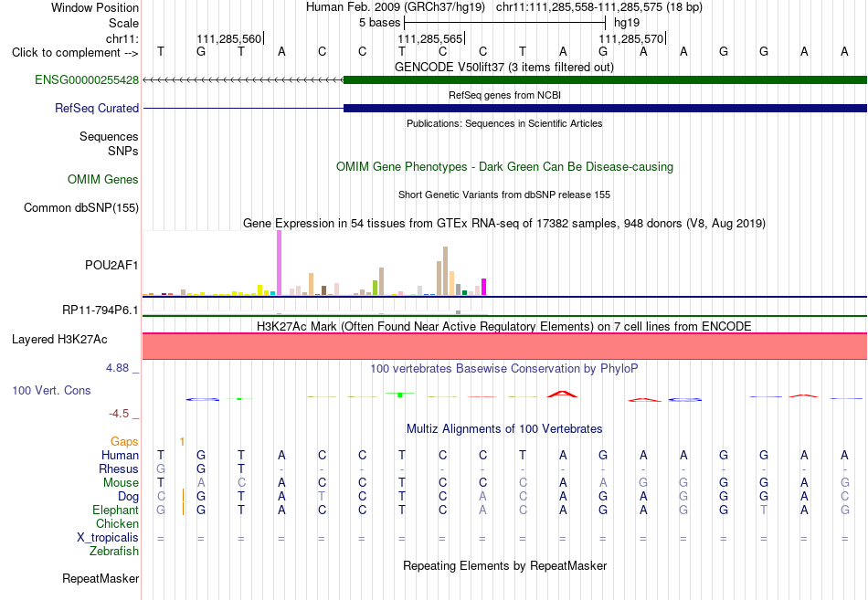Screen dimensions: 868x600
Task: Click the H3K27Ac Mark track title
Action: 503,326
